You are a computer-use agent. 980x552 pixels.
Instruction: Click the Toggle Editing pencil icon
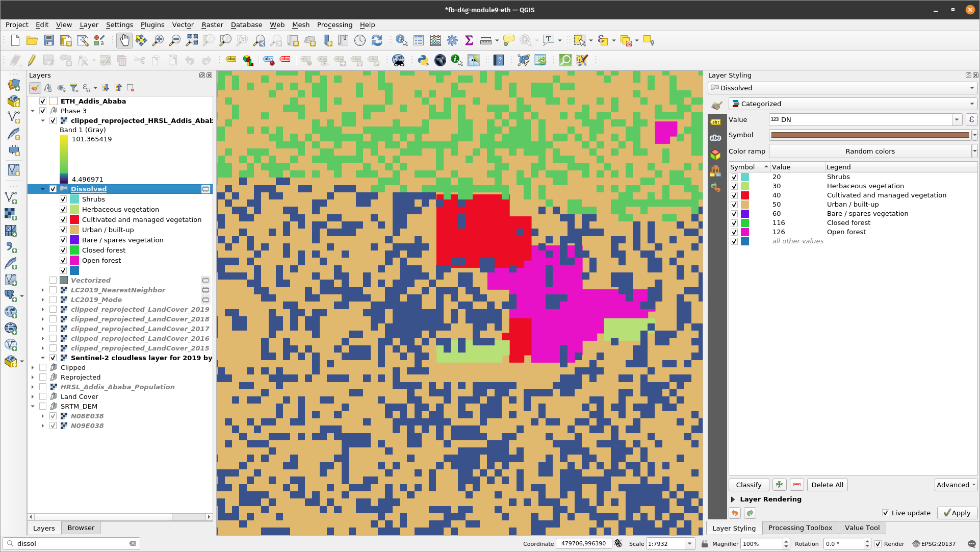[32, 60]
